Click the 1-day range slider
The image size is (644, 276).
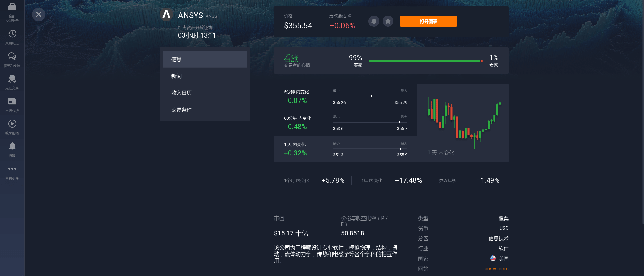[x=370, y=149]
